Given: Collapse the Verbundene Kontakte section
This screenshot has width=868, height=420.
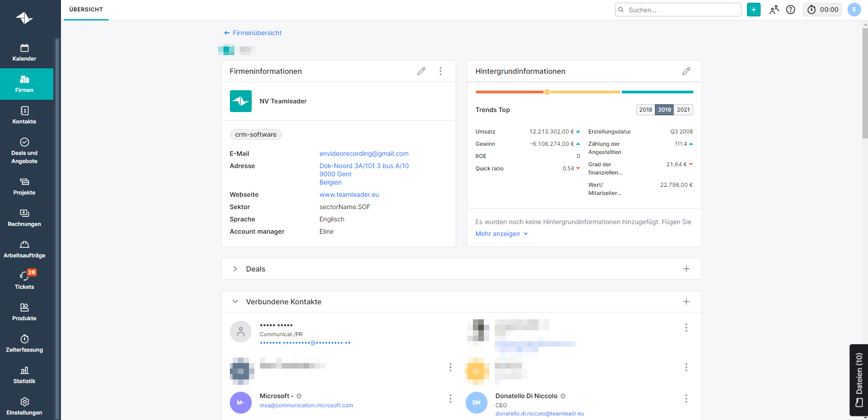Looking at the screenshot, I should (235, 302).
